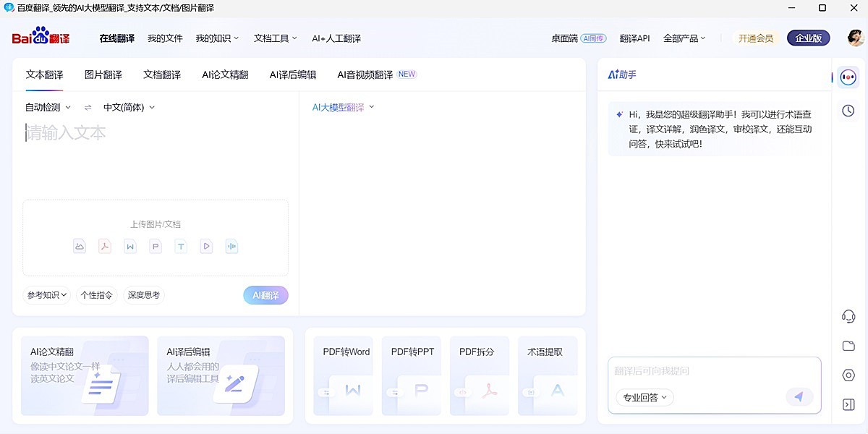Expand the 中文(简体) target language dropdown
Viewport: 868px width, 434px height.
[127, 106]
